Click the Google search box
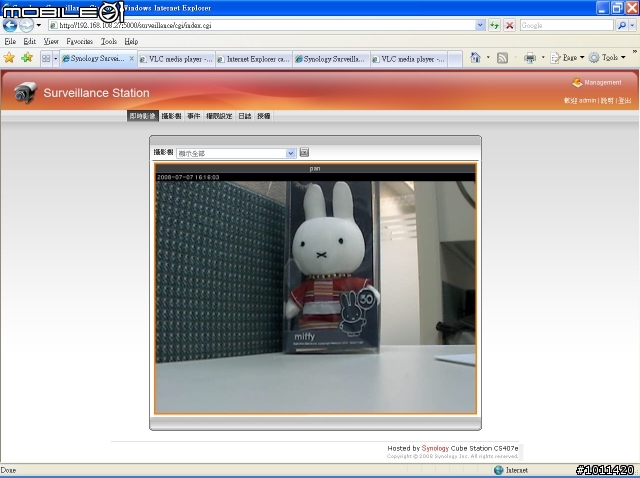The width and height of the screenshot is (640, 478). 567,25
